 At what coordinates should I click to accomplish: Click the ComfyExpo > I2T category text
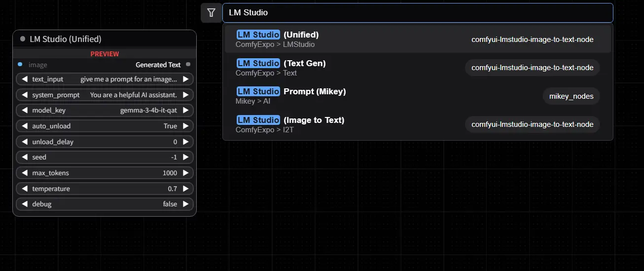point(264,130)
